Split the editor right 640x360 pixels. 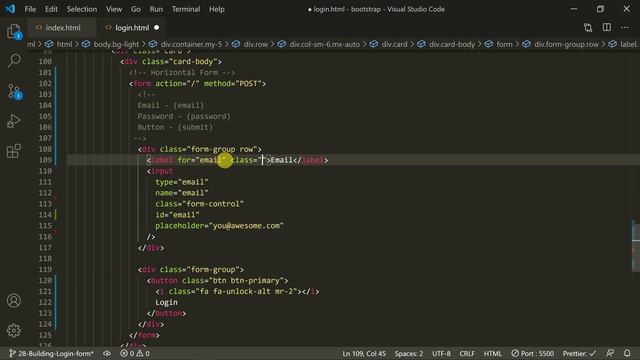point(607,27)
